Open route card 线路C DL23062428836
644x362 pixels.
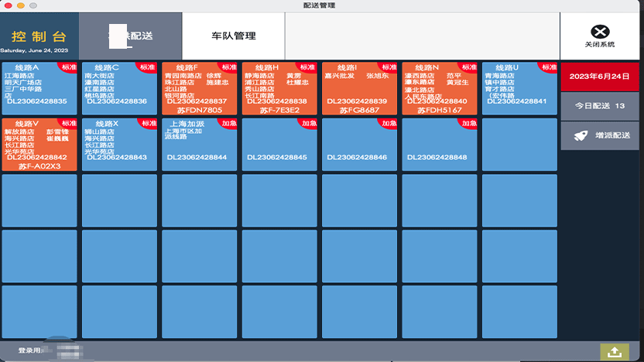click(119, 88)
